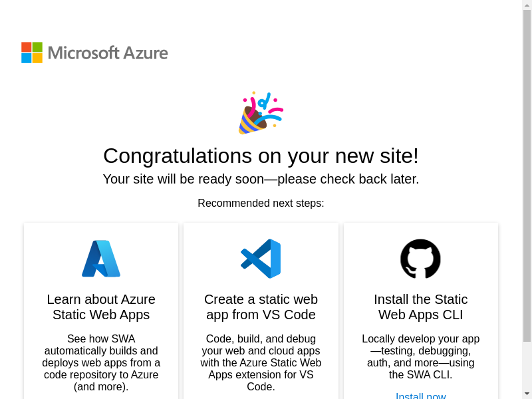Click the VS Code extension description text
532x399 pixels.
tap(261, 362)
